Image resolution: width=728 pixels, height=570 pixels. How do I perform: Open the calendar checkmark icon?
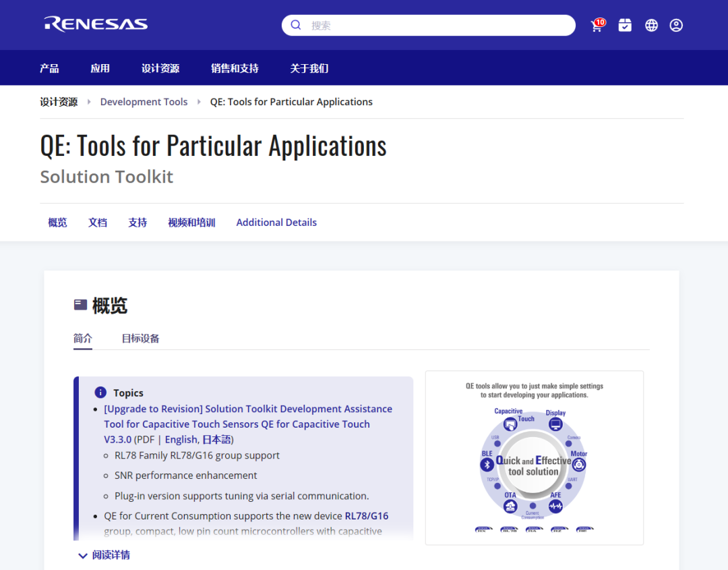click(625, 25)
